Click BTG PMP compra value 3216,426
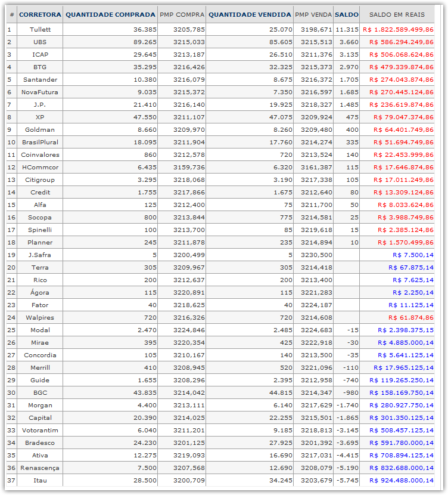Screen dimensions: 448x495 [189, 67]
